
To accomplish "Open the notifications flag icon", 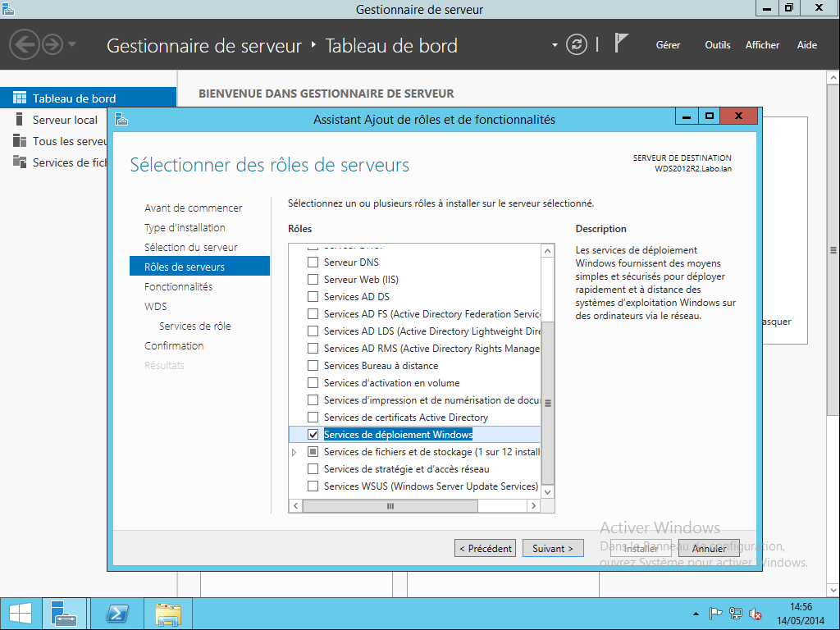I will 620,43.
